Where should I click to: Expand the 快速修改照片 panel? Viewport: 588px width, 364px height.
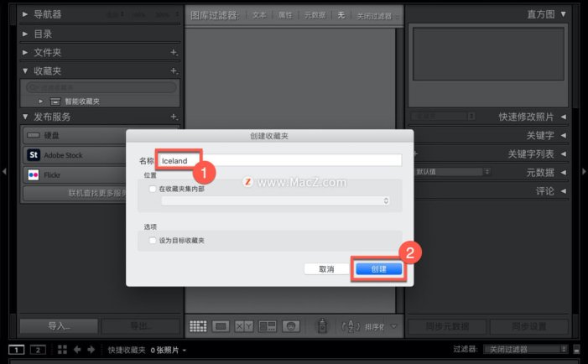[x=563, y=117]
